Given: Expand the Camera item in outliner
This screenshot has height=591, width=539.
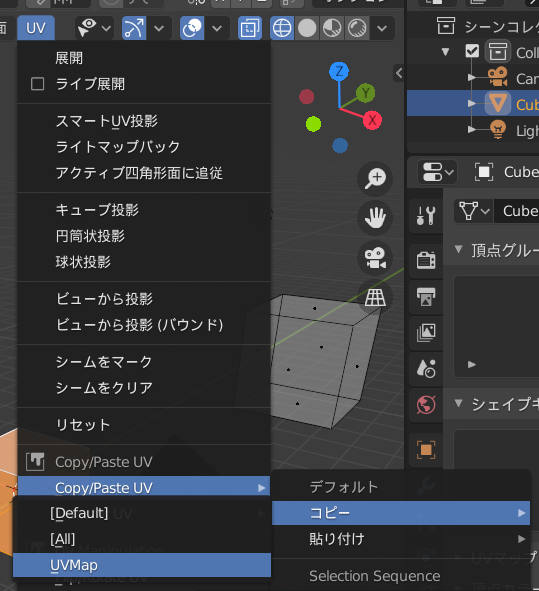Looking at the screenshot, I should coord(471,77).
